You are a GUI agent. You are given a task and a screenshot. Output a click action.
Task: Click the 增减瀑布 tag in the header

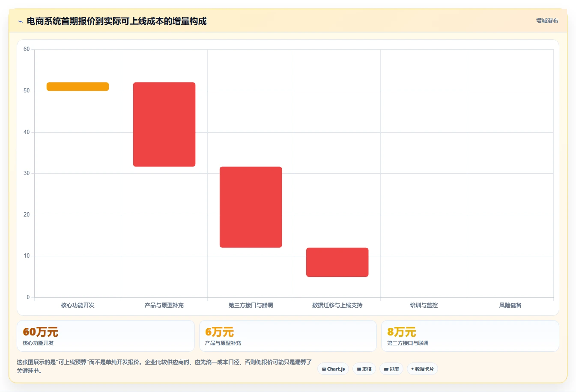coord(547,21)
